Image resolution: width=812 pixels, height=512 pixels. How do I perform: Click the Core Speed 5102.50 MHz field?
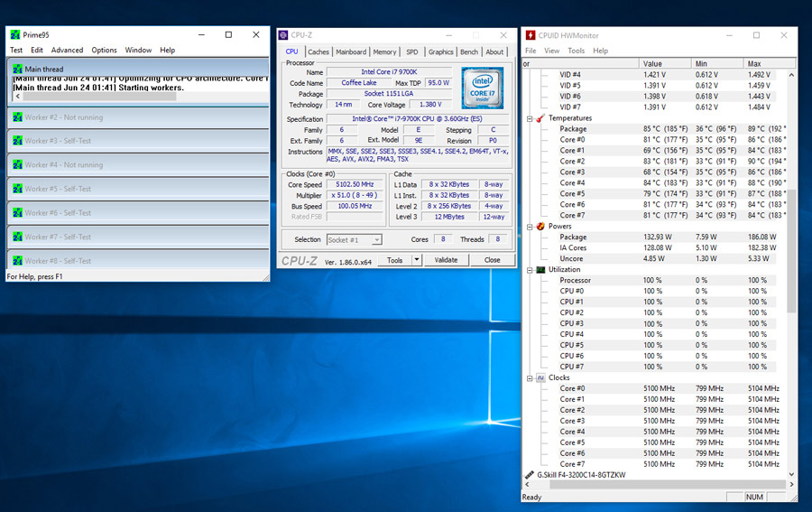point(355,184)
